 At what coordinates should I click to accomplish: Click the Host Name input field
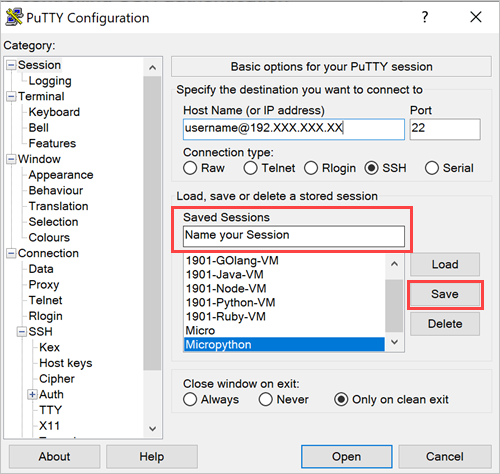(x=294, y=129)
